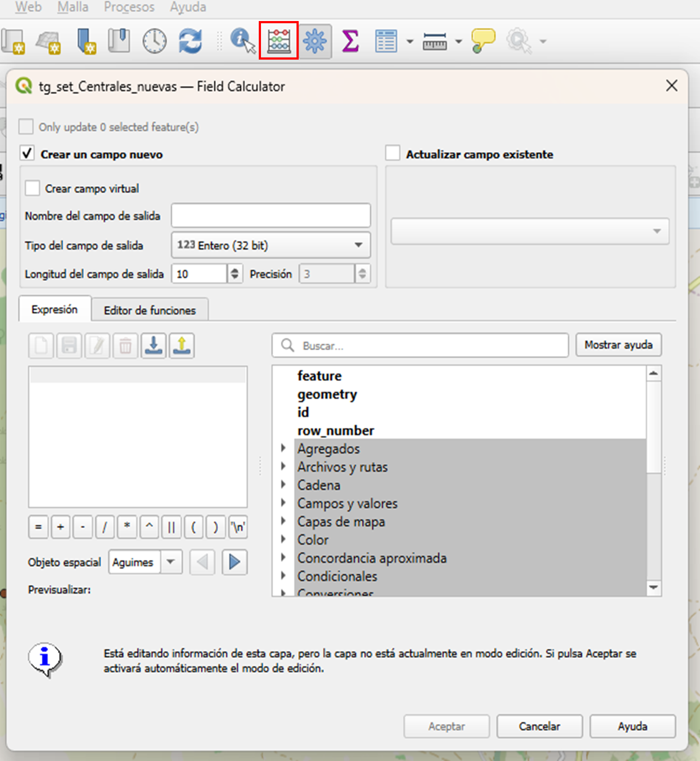Enable Crear campo virtual checkbox

click(32, 188)
